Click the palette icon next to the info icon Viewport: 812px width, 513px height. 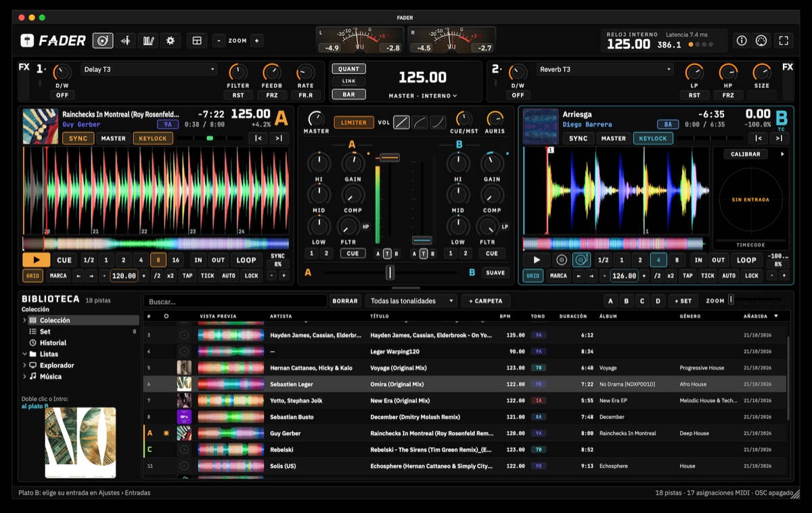point(761,41)
